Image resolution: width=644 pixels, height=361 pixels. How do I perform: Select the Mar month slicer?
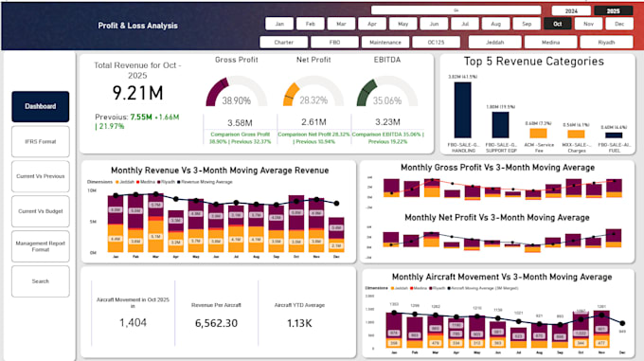tap(341, 24)
